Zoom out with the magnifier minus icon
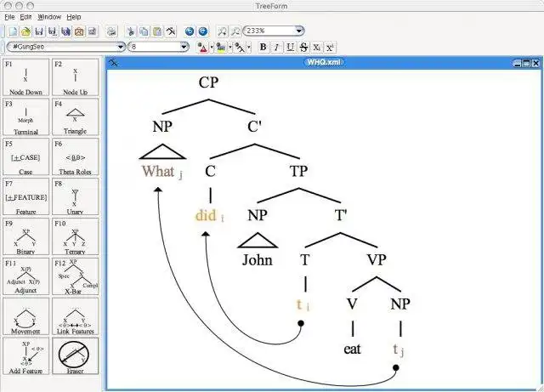The width and height of the screenshot is (544, 392). click(x=235, y=31)
